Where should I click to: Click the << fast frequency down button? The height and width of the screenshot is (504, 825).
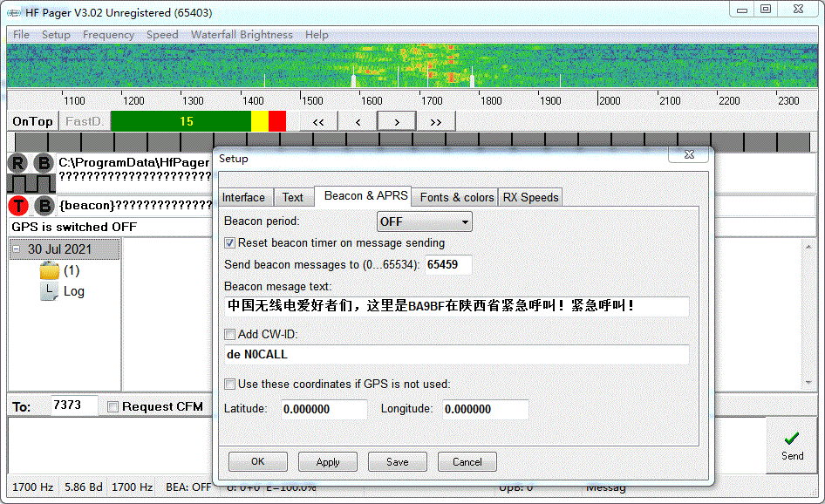[318, 121]
